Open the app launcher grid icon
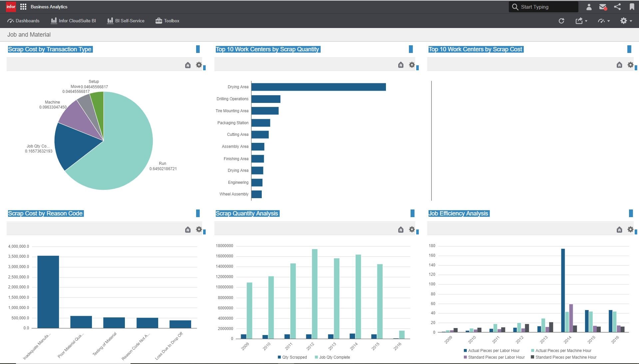This screenshot has height=364, width=639. click(x=23, y=7)
